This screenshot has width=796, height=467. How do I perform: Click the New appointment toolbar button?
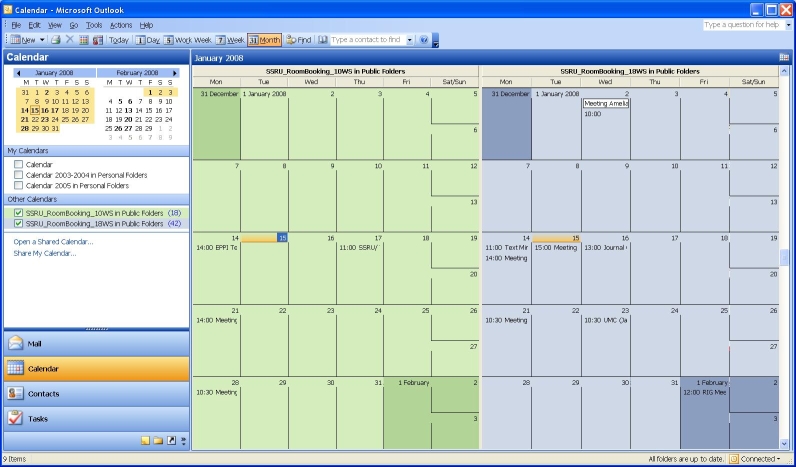[23, 40]
